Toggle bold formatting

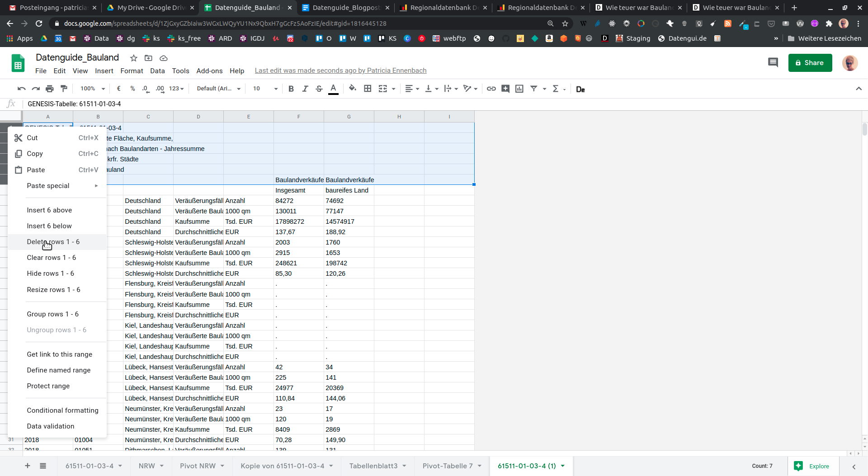[291, 89]
